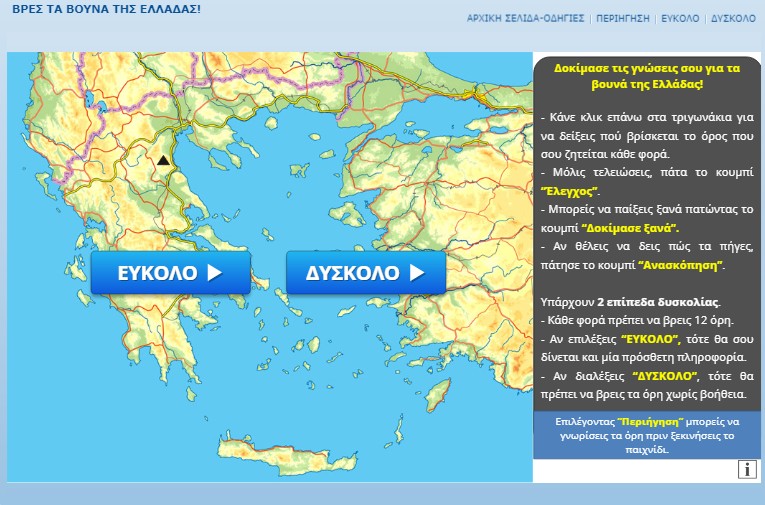Start the ΔΥΣΚΟΛΟ game with big blue button
This screenshot has height=505, width=765.
click(366, 273)
